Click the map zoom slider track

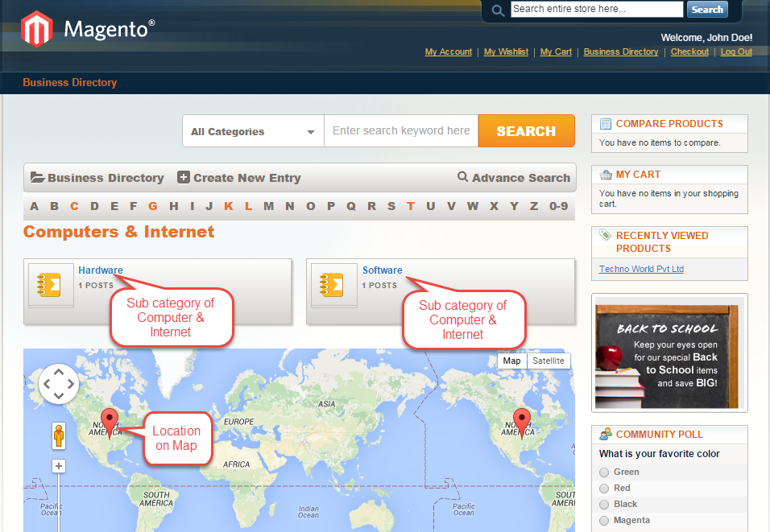59,502
